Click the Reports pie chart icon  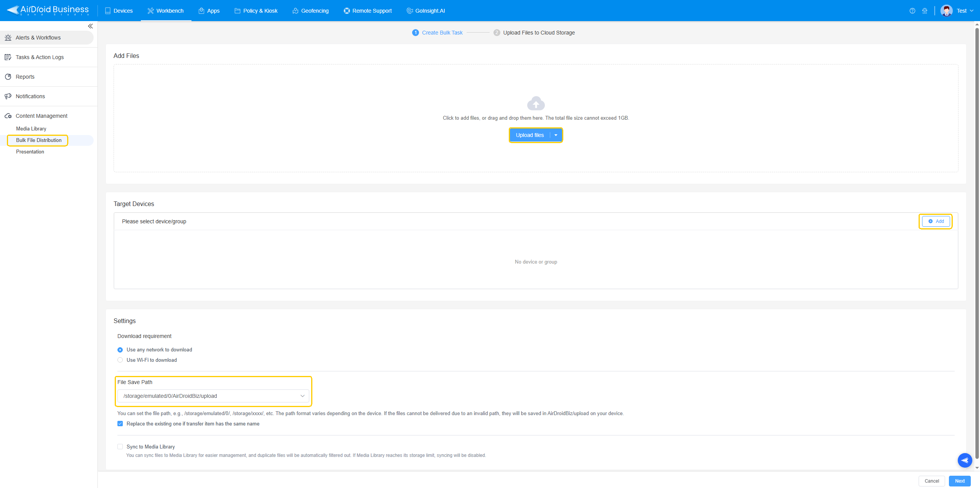[8, 77]
